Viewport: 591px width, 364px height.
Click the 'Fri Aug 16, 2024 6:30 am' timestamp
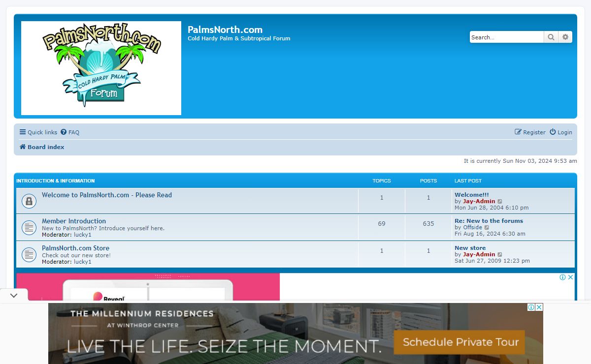point(490,234)
